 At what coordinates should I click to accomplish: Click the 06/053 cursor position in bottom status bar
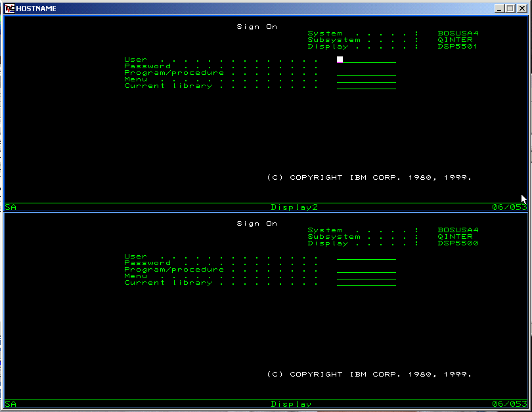click(x=509, y=404)
